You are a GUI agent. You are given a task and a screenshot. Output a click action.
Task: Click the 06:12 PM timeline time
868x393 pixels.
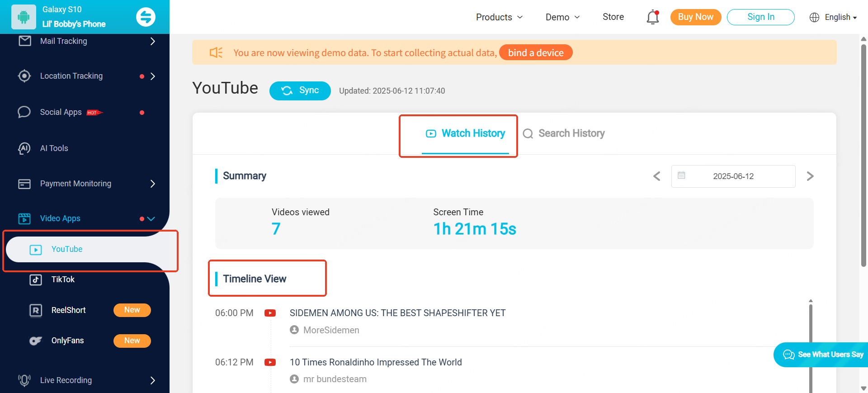pyautogui.click(x=234, y=362)
